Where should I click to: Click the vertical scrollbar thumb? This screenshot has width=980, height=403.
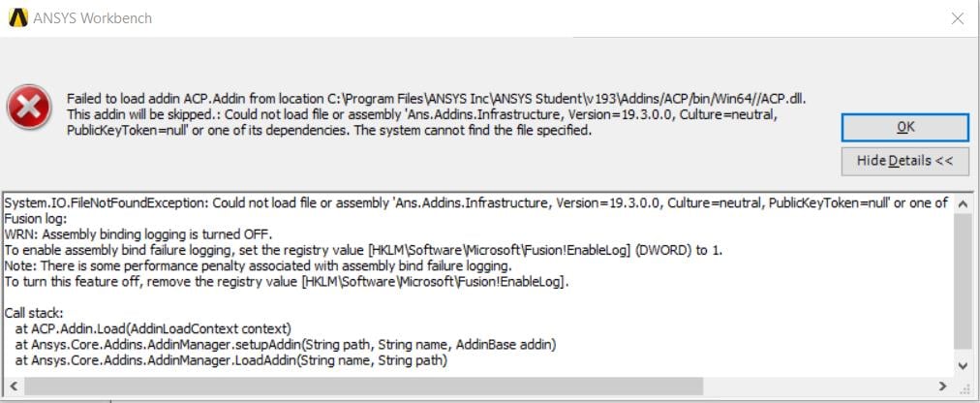[962, 281]
